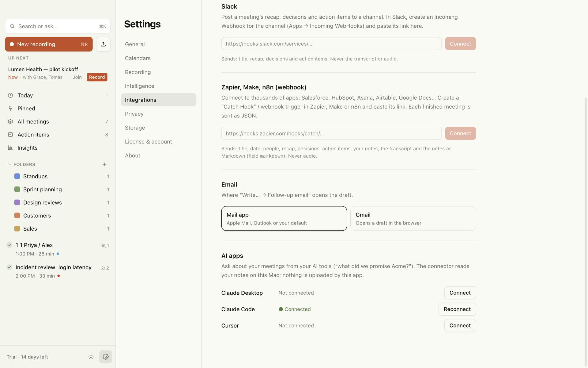588x368 pixels.
Task: Open License & account settings
Action: 158,141
